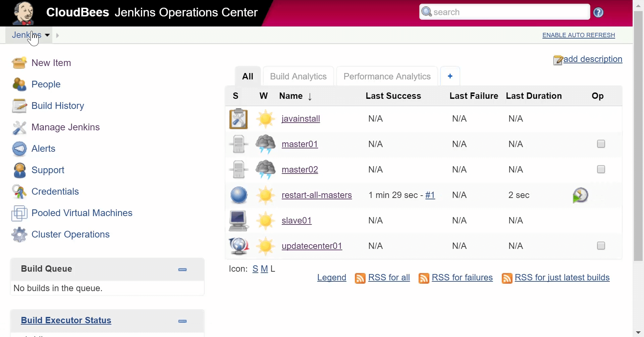Viewport: 644px width, 337px height.
Task: Click the RSS for failures feed icon
Action: point(424,278)
